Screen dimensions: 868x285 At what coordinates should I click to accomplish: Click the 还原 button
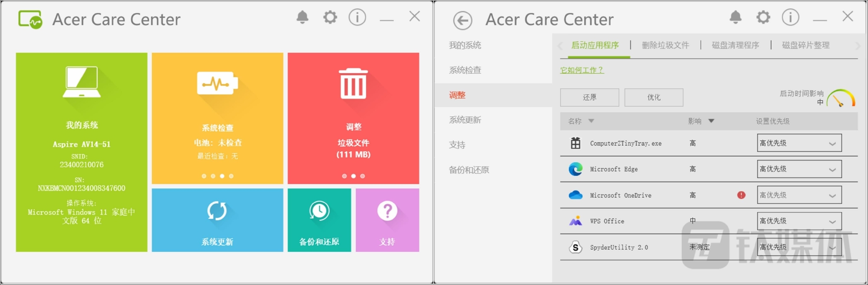590,97
